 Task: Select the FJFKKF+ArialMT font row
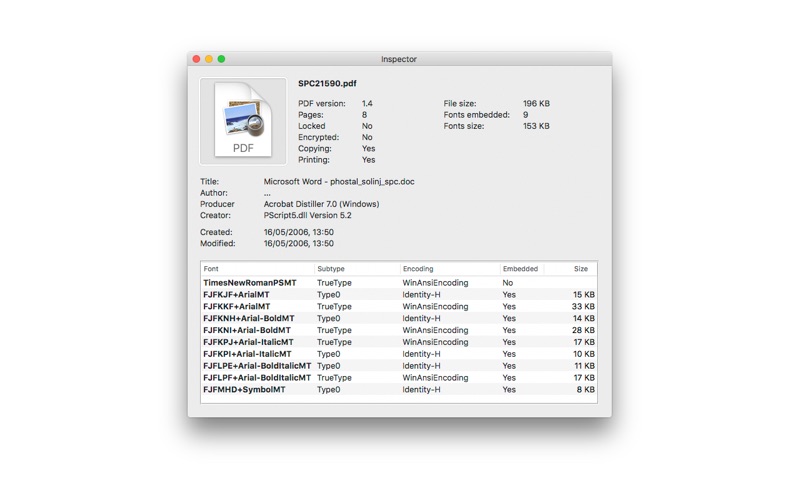click(399, 307)
